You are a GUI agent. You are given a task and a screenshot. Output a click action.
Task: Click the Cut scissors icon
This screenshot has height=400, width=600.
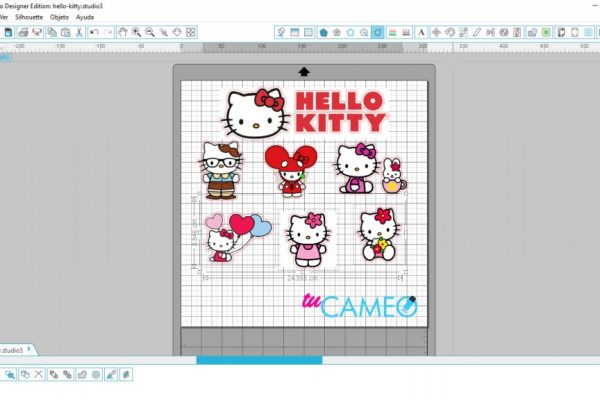[79, 33]
